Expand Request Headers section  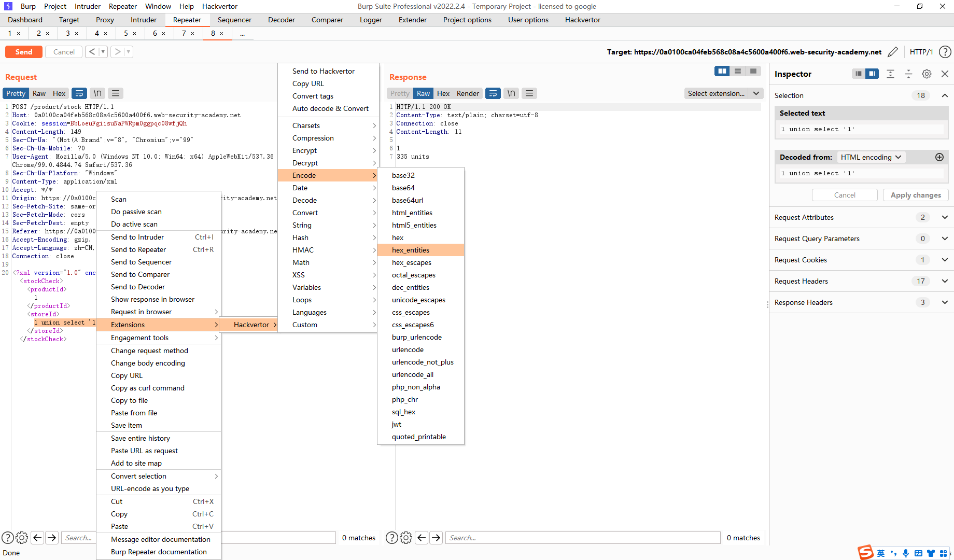945,281
